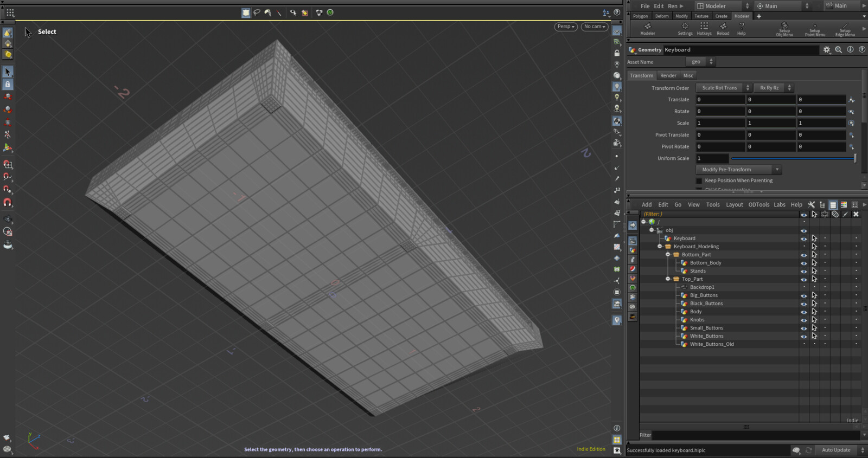The width and height of the screenshot is (868, 458).
Task: Open the Labs menu in network pane
Action: coord(780,205)
